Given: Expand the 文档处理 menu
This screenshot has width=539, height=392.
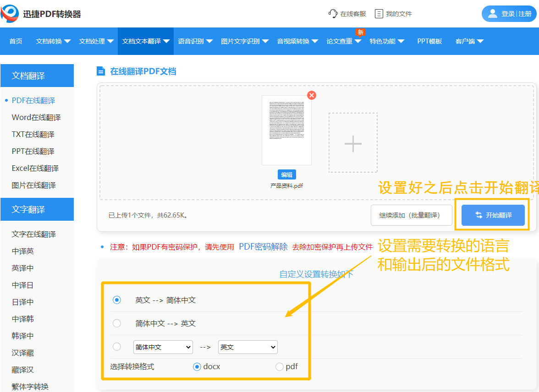Looking at the screenshot, I should click(x=96, y=41).
